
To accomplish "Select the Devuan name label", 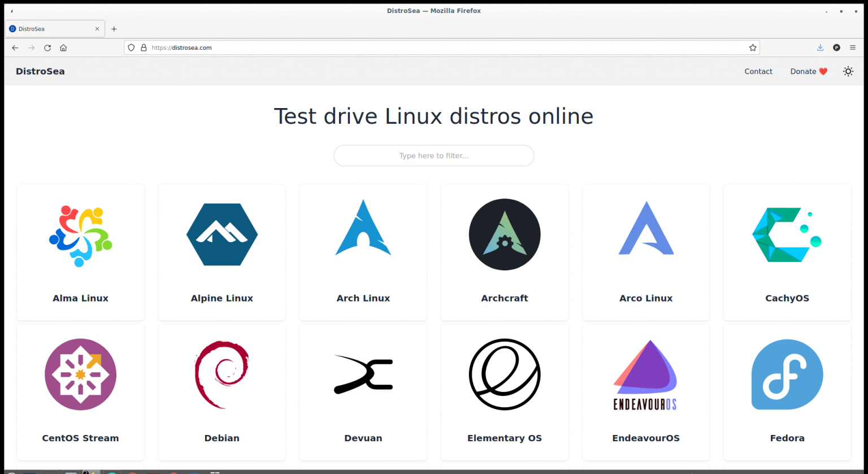I will pos(363,438).
